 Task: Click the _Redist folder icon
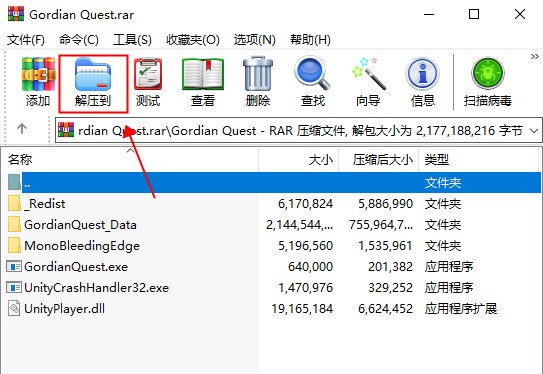[x=15, y=203]
